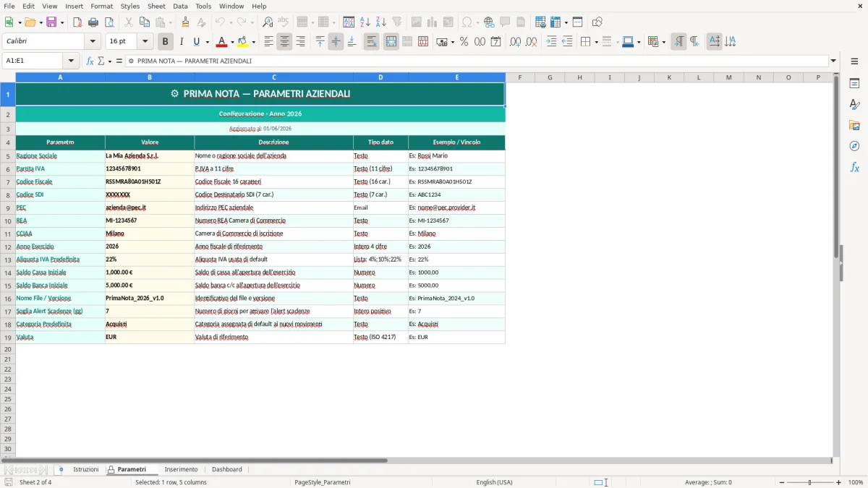Viewport: 868px width, 488px height.
Task: Open the Sheet menu
Action: pos(156,6)
